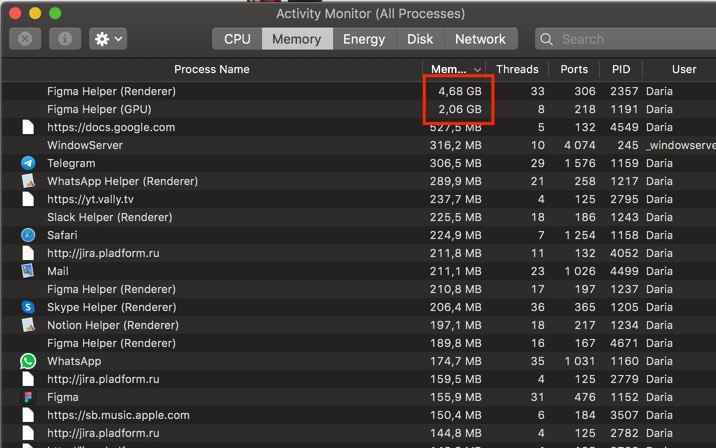The height and width of the screenshot is (448, 716).
Task: Click the Notion Helper icon
Action: pos(28,325)
